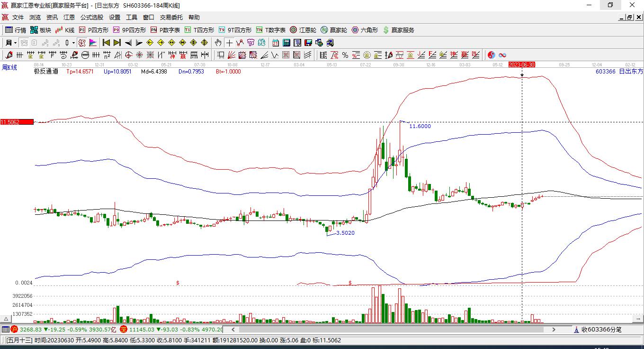Expand the volume panel triangle button
Screen dimensions: 644x349
[6, 319]
